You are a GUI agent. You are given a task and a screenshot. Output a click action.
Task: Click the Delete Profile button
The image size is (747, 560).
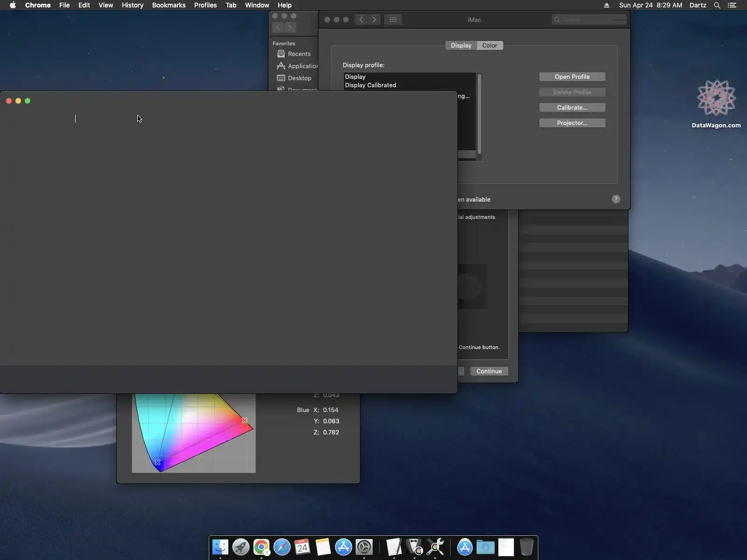tap(572, 92)
